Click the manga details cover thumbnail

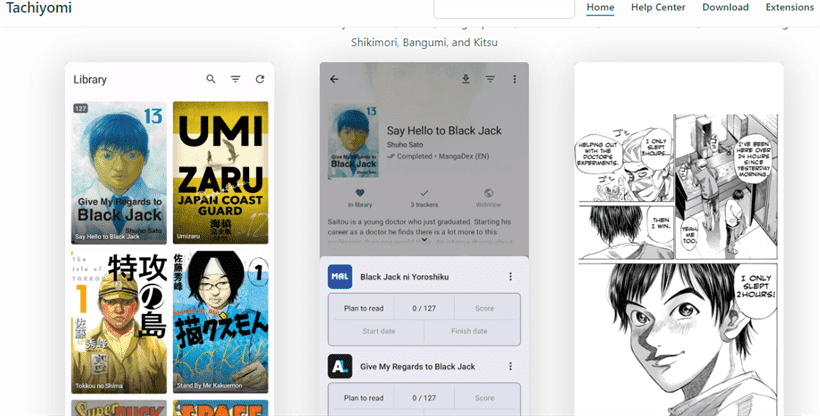pyautogui.click(x=354, y=140)
